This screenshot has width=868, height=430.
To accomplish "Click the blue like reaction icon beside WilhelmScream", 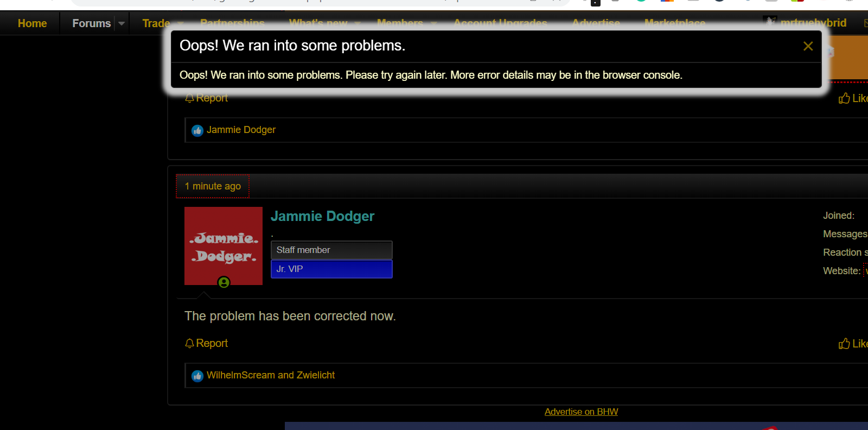I will coord(197,376).
